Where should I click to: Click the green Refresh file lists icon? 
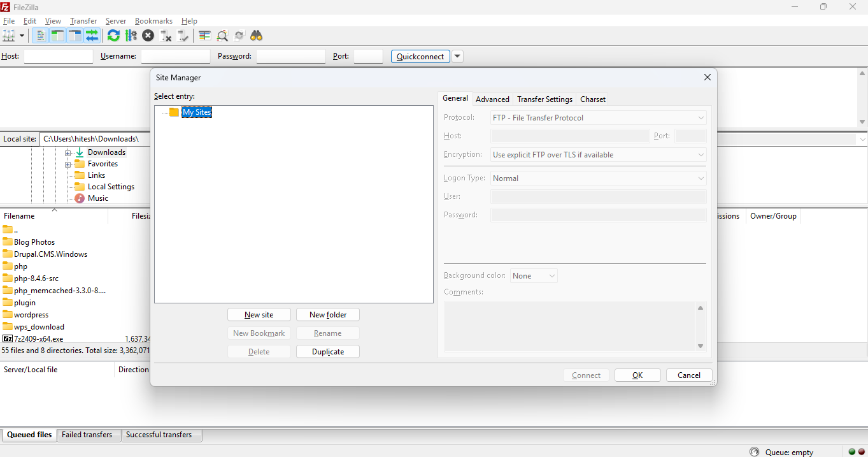tap(113, 36)
